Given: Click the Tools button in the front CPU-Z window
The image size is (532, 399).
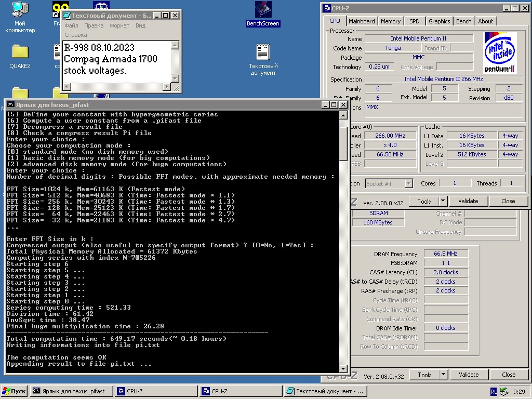Looking at the screenshot, I should point(424,201).
